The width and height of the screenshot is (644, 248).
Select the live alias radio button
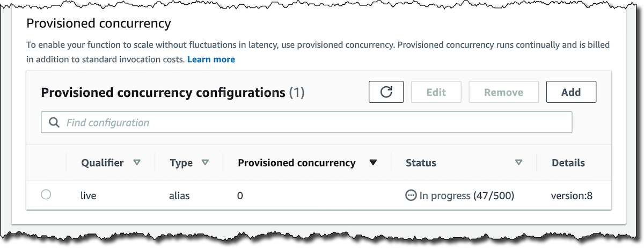pyautogui.click(x=46, y=195)
